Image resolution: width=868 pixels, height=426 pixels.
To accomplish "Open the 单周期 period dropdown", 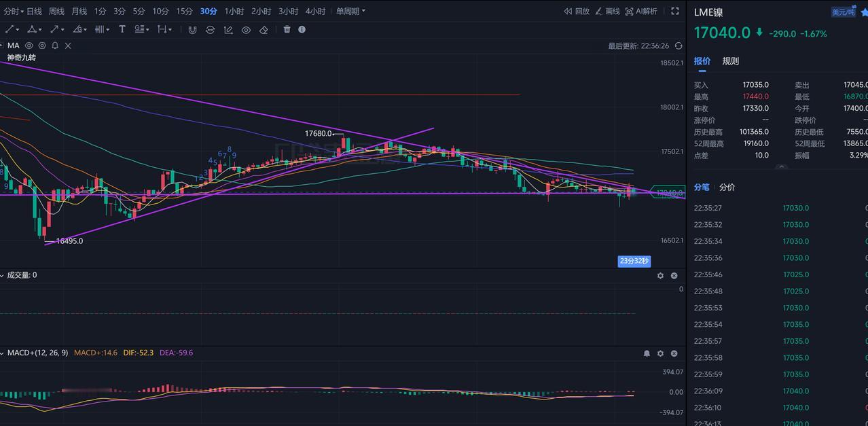I will (348, 11).
